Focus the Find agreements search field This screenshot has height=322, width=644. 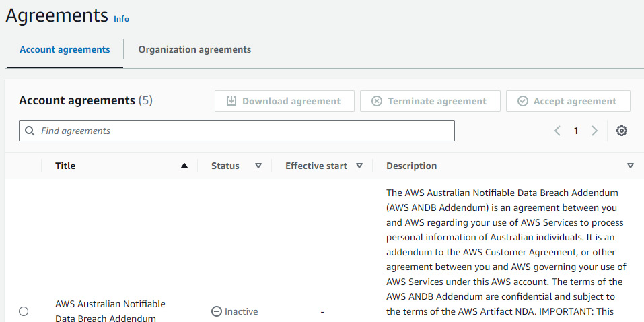237,131
